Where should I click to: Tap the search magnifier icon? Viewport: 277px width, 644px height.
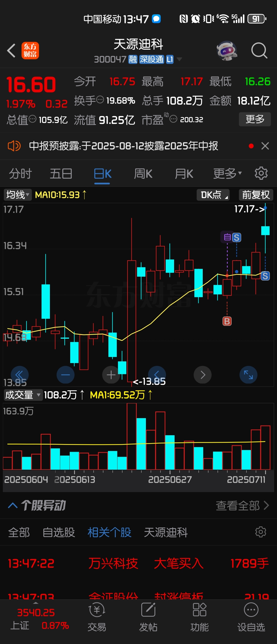pos(259,51)
